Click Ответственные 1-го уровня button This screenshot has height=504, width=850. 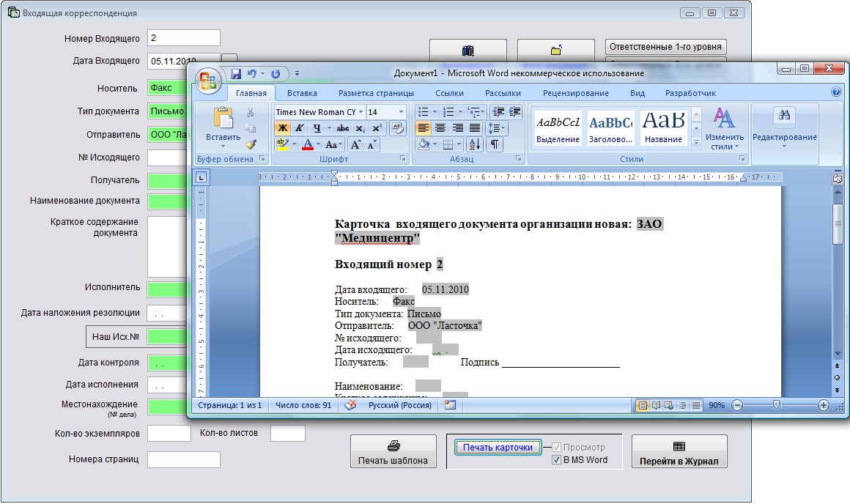click(665, 47)
